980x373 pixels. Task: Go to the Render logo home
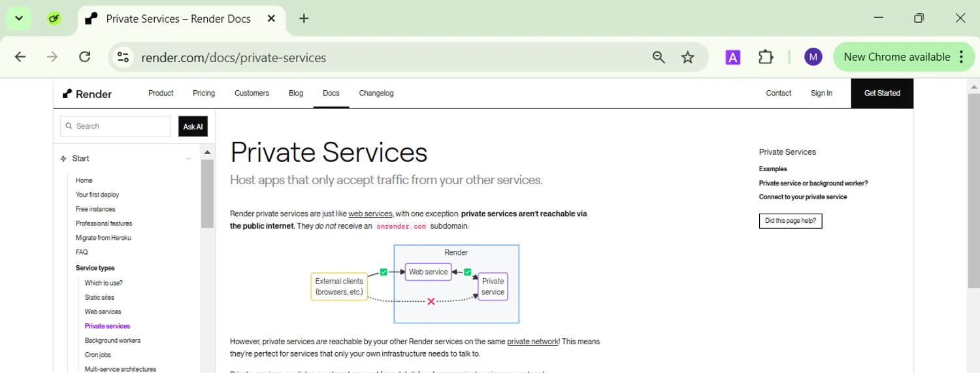[x=87, y=93]
